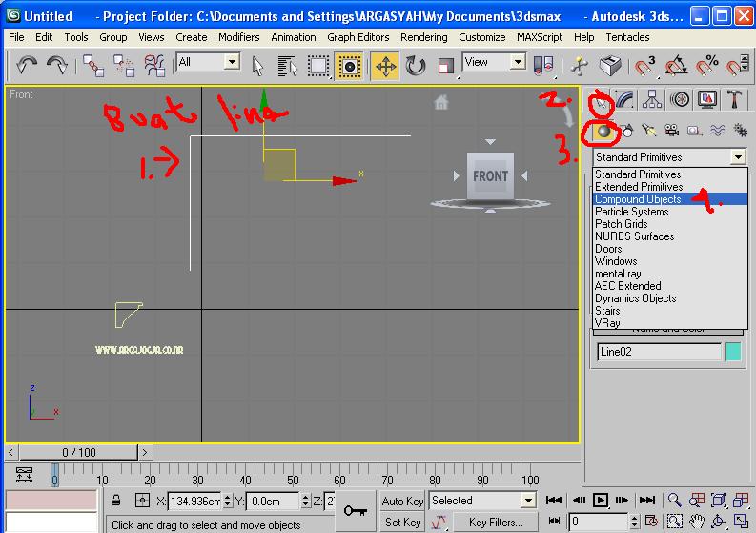Select the Space Warps wave icon
The image size is (756, 533).
click(718, 131)
